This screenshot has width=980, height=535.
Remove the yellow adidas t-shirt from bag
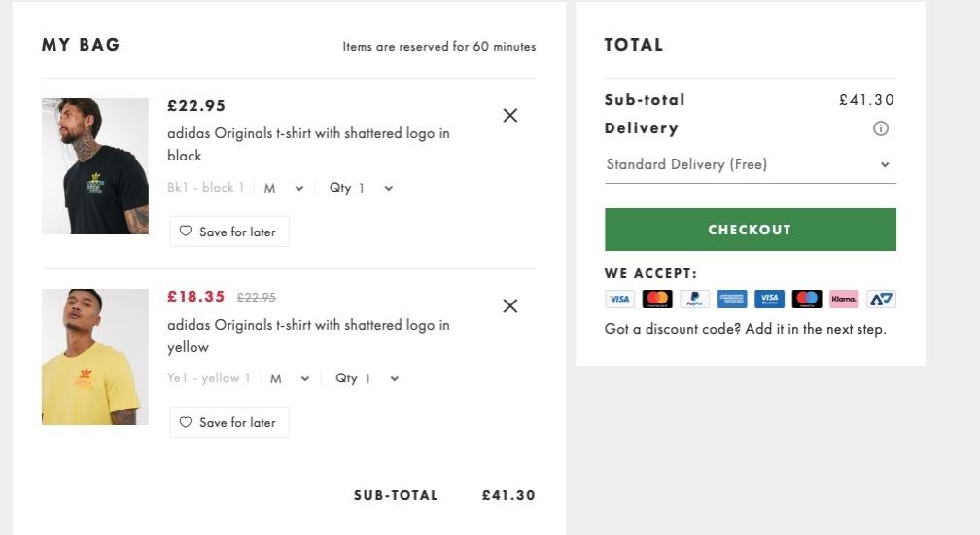(510, 305)
